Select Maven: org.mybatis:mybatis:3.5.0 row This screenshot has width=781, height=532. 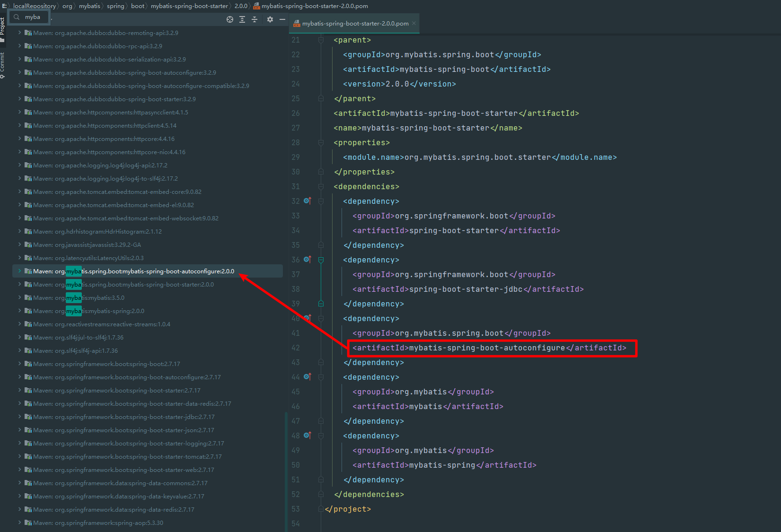(x=148, y=298)
